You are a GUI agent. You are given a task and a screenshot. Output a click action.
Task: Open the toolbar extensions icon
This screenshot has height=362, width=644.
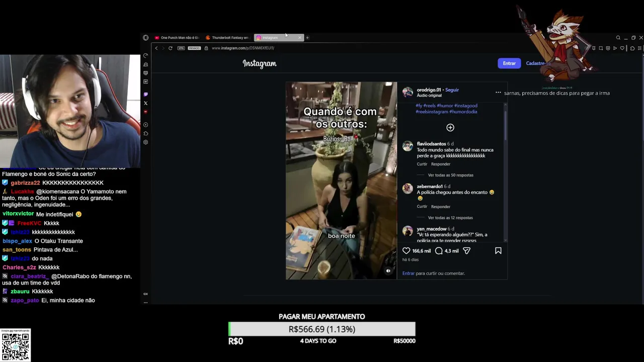tap(632, 48)
